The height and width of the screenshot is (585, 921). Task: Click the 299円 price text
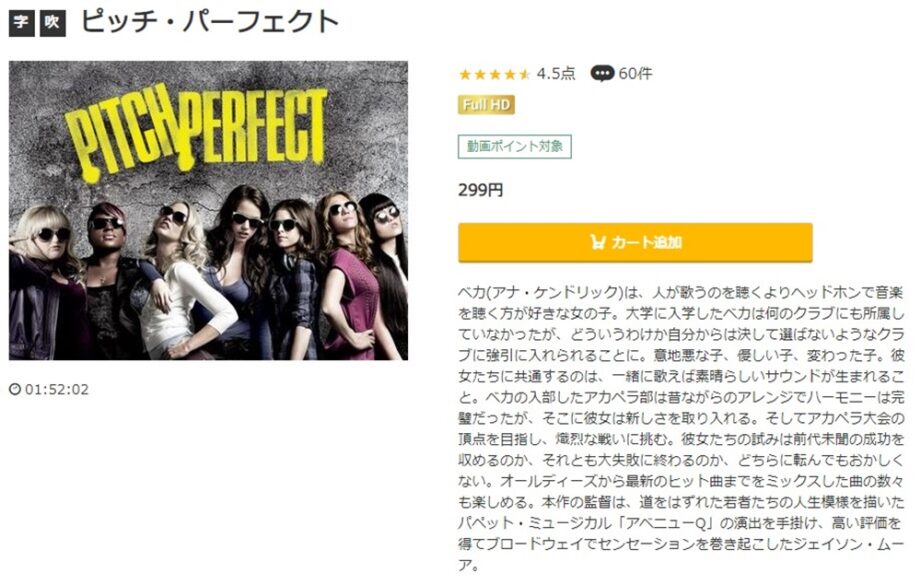(480, 190)
